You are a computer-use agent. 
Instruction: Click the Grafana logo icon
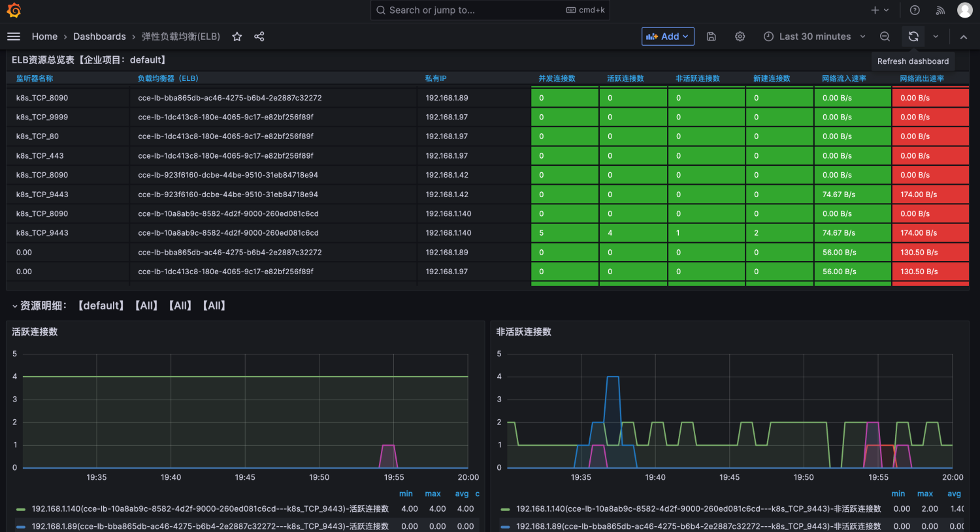[x=14, y=10]
